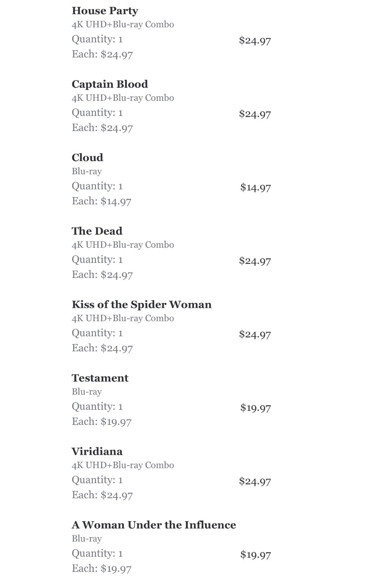The width and height of the screenshot is (366, 588).
Task: Select the Viridiana product title
Action: pyautogui.click(x=97, y=451)
